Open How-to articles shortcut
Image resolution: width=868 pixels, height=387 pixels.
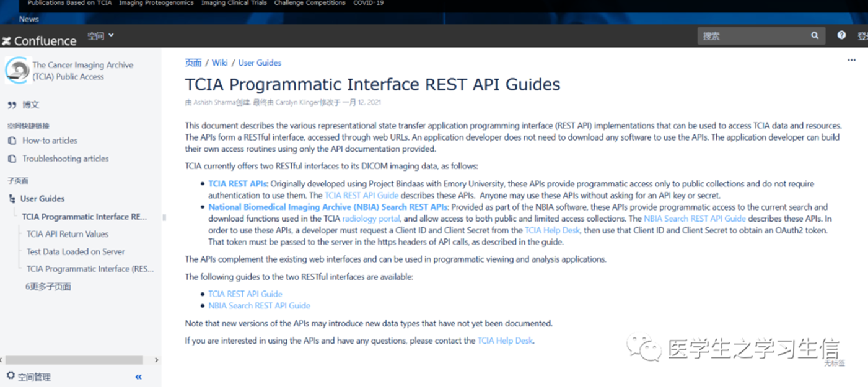(50, 141)
